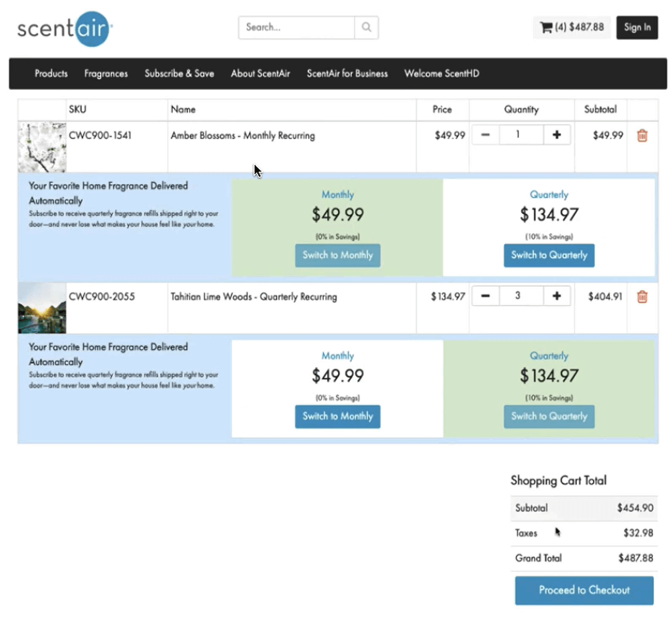Click the Grand Total $487.88 value

(x=635, y=558)
